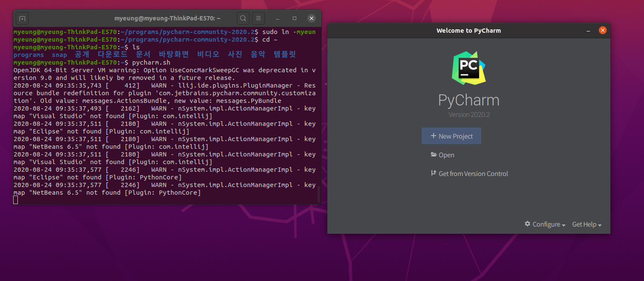
Task: Click the folder icon beside Open
Action: tap(433, 155)
